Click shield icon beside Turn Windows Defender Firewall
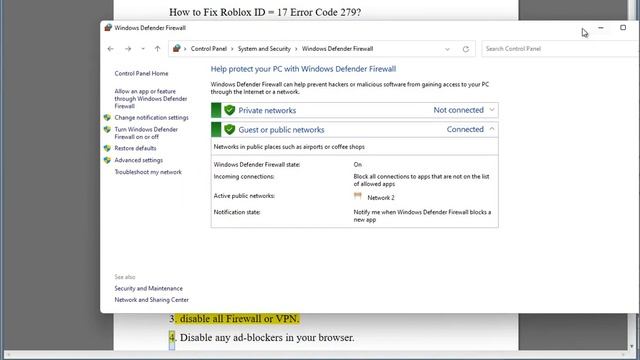 click(107, 129)
